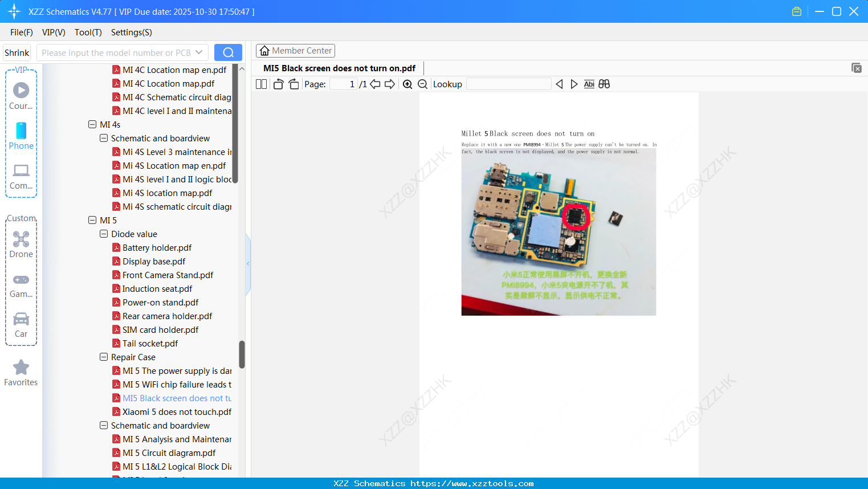
Task: Open the xzztools.com link in status bar
Action: (x=472, y=483)
